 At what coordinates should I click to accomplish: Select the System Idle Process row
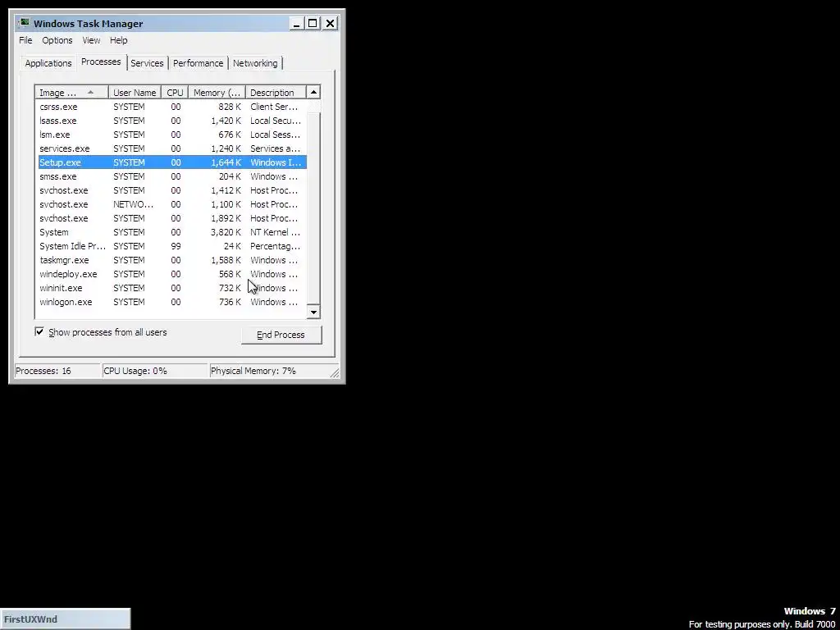[172, 246]
